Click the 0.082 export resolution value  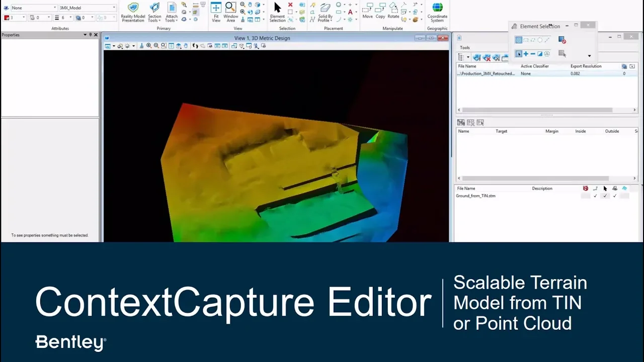pos(575,73)
